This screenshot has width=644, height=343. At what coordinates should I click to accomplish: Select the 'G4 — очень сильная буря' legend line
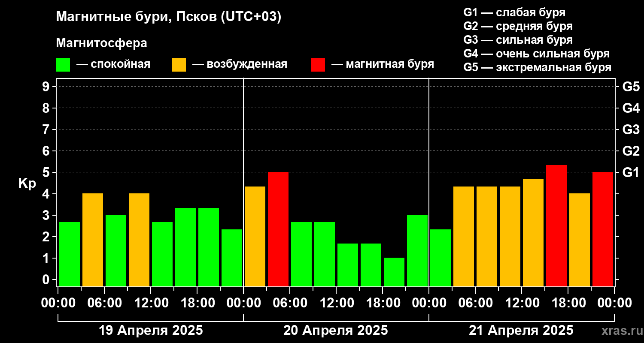point(537,54)
